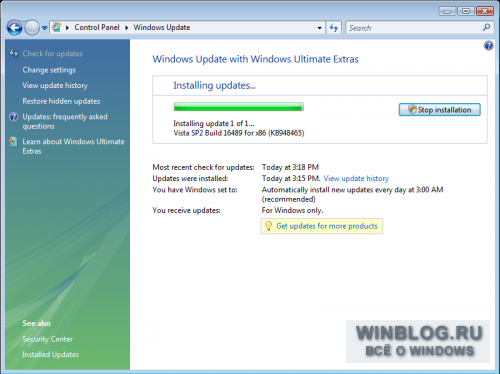This screenshot has height=374, width=500.
Task: Open the recent pages dropdown arrow
Action: 44,28
